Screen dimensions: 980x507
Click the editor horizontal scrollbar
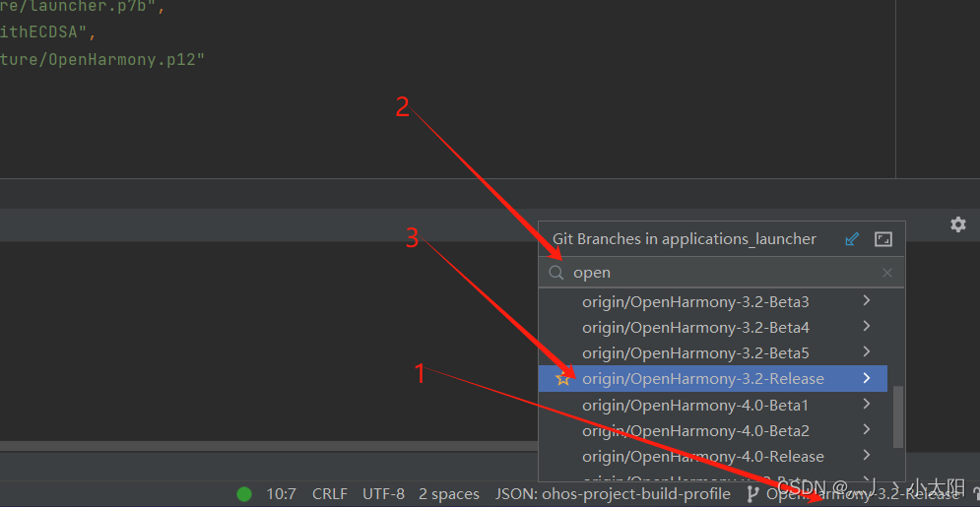[x=269, y=446]
